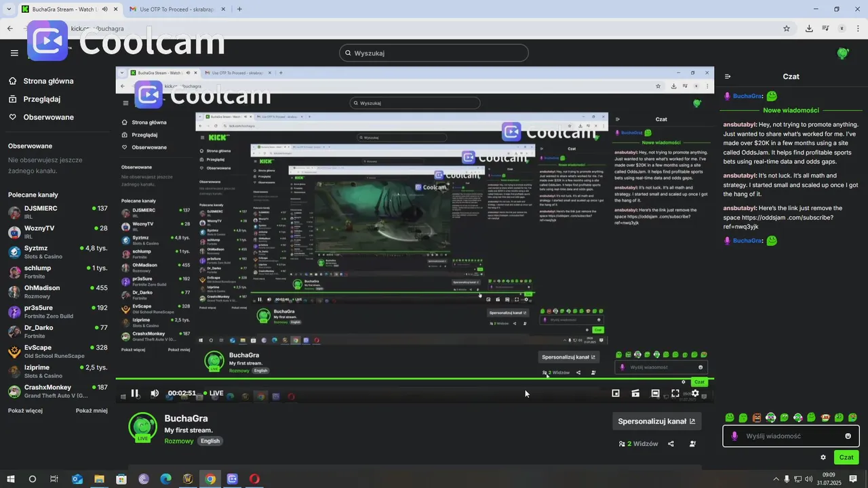Screen dimensions: 868x488
Task: Open the video player settings gear menu
Action: pyautogui.click(x=695, y=393)
